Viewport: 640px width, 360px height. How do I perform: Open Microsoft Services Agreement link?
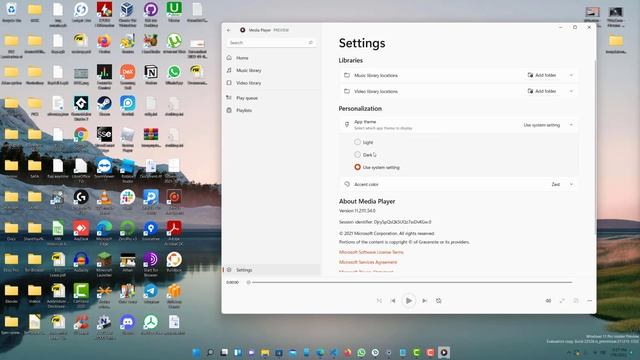[x=368, y=262]
